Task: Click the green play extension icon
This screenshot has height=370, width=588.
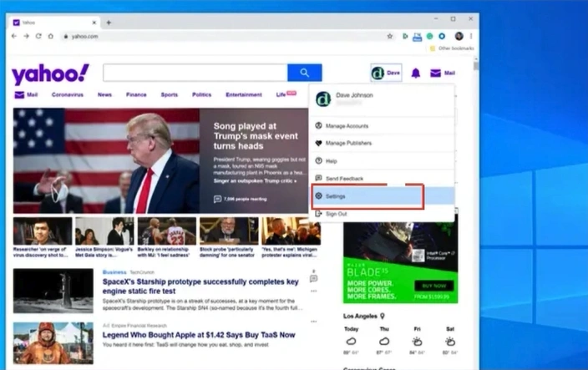Action: (405, 37)
